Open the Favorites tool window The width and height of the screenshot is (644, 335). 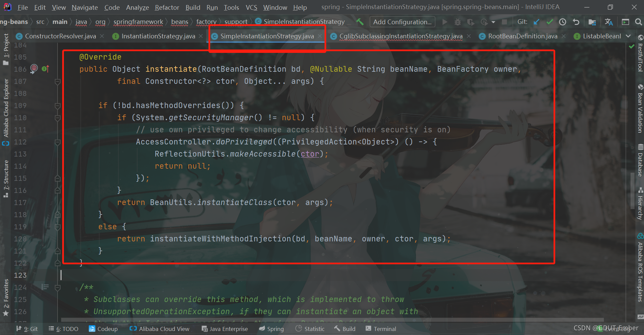(6, 297)
